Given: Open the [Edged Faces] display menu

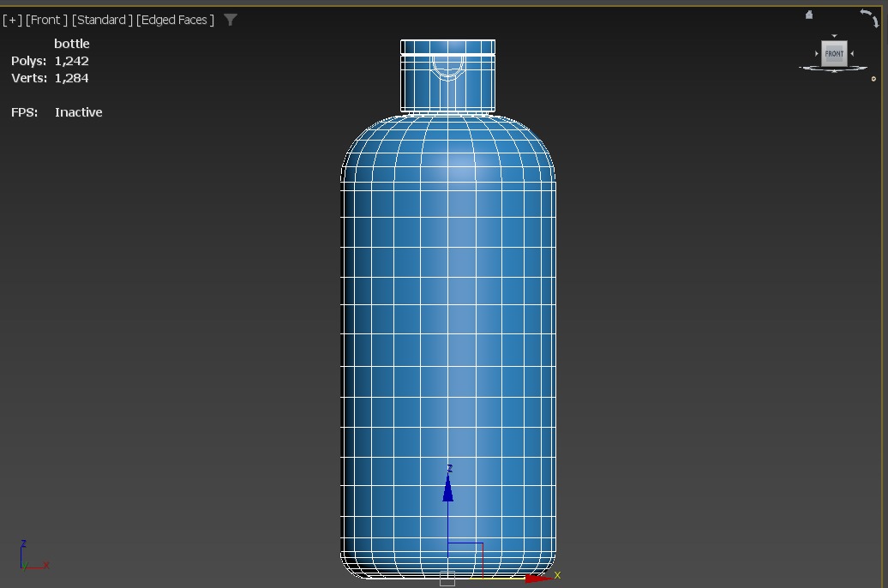Looking at the screenshot, I should (175, 20).
